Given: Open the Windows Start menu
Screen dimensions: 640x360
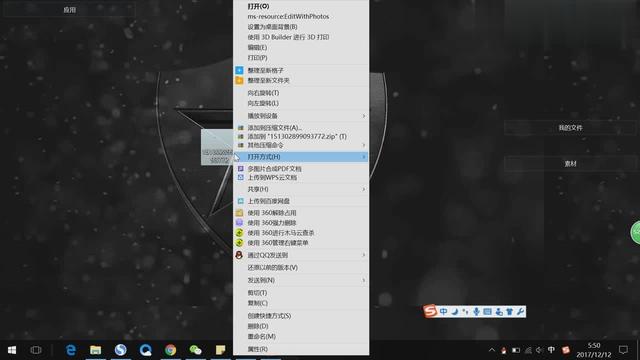Looking at the screenshot, I should click(x=12, y=350).
